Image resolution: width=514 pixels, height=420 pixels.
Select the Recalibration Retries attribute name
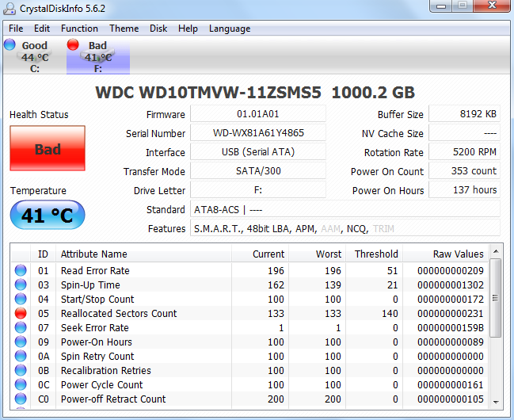(106, 370)
